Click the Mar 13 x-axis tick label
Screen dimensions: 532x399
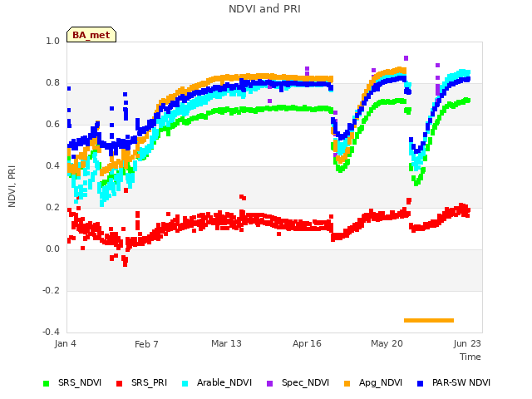(x=226, y=343)
